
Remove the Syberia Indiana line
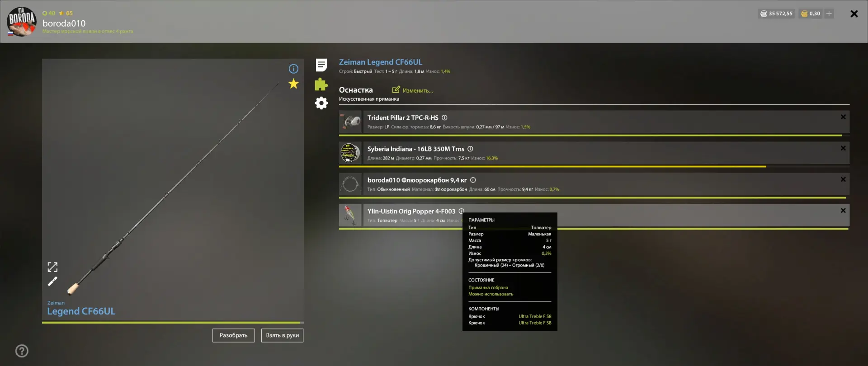843,148
